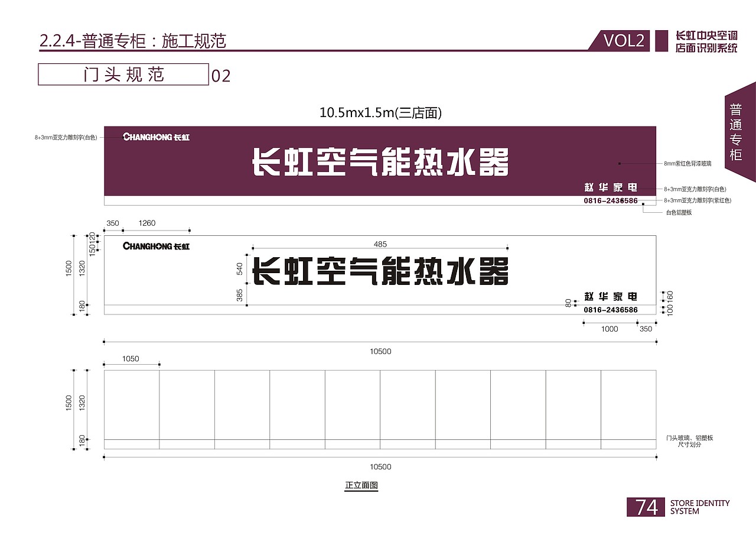Image resolution: width=756 pixels, height=535 pixels.
Task: Click the page number "74"
Action: pos(646,507)
